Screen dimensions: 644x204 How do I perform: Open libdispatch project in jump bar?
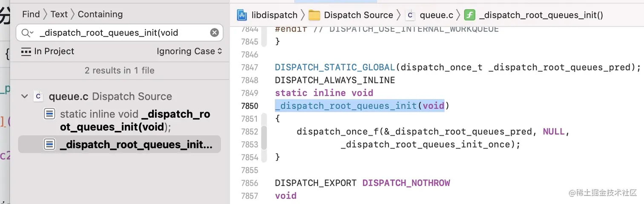click(274, 15)
